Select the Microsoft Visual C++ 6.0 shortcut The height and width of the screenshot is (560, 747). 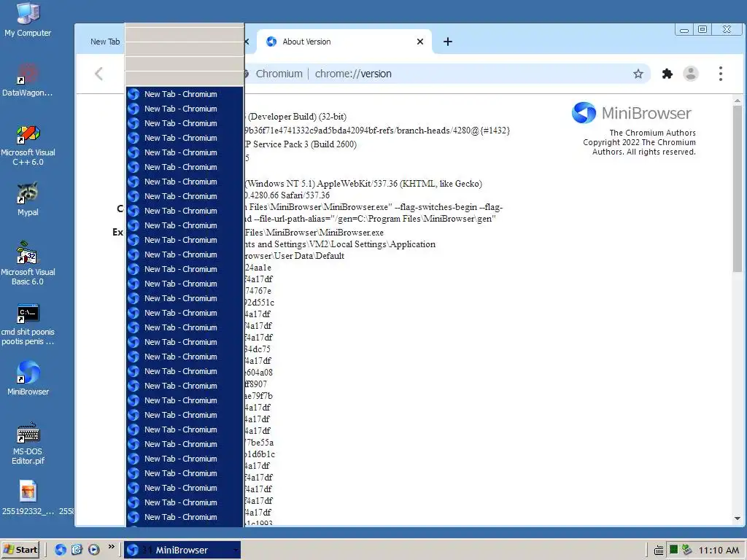[28, 145]
